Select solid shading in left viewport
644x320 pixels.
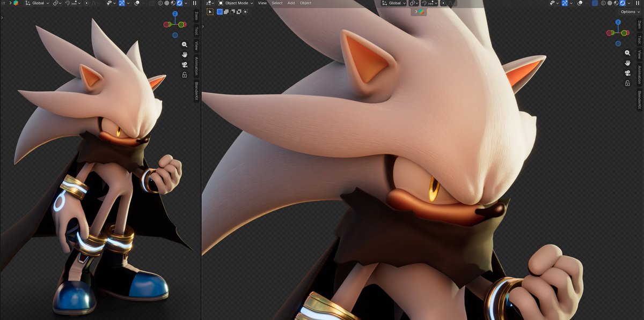[167, 3]
